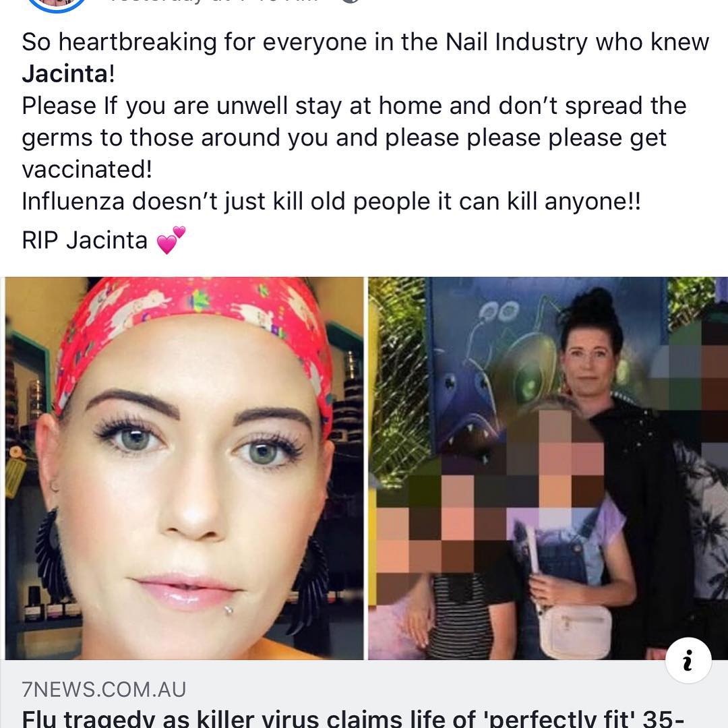
Task: Tap the 7NEWS.COM.AU source label
Action: pos(104,690)
